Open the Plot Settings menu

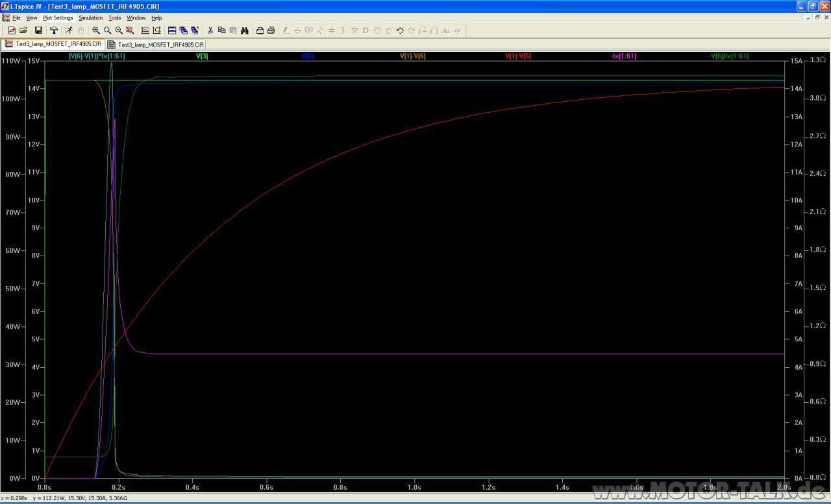tap(58, 18)
